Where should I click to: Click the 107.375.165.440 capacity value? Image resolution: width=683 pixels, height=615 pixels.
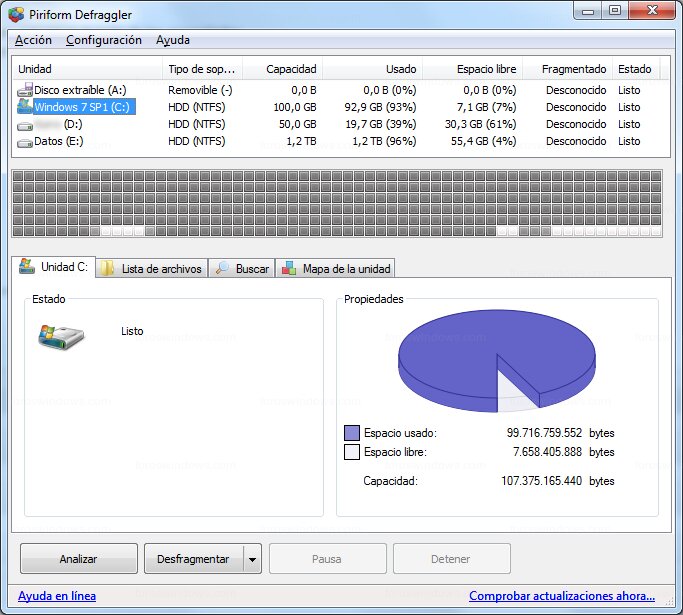pyautogui.click(x=541, y=481)
